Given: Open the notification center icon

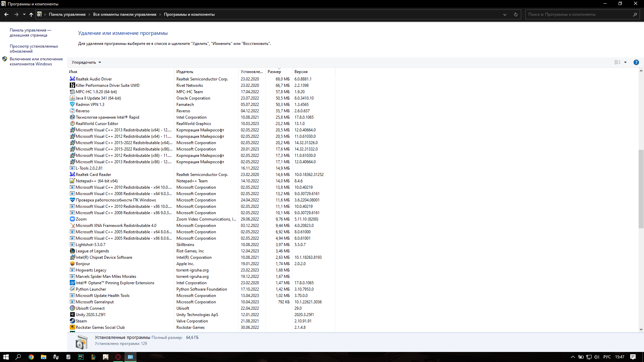Looking at the screenshot, I should (633, 357).
